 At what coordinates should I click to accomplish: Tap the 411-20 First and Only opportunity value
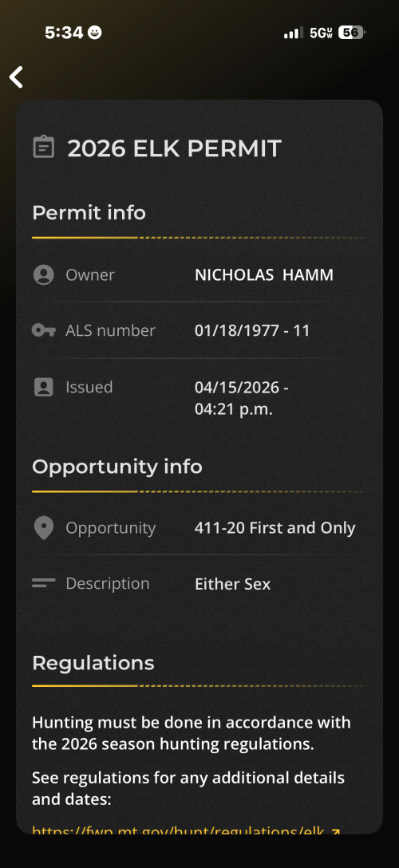275,528
